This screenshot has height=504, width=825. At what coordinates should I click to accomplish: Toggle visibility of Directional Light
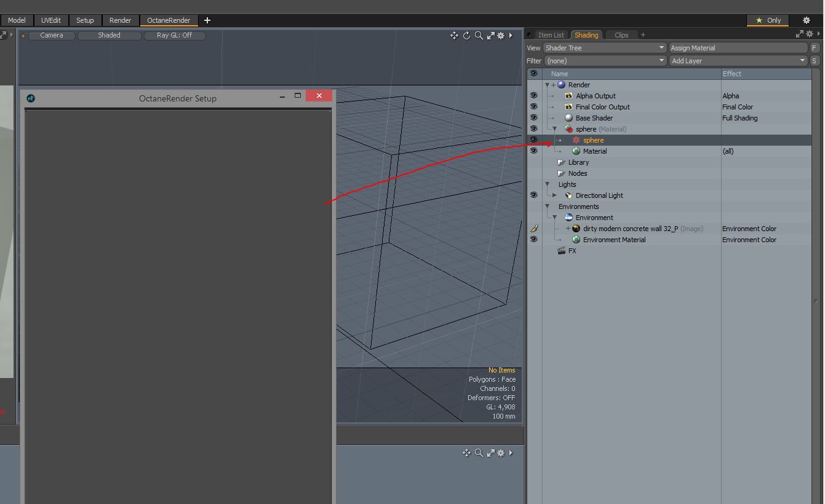(534, 195)
